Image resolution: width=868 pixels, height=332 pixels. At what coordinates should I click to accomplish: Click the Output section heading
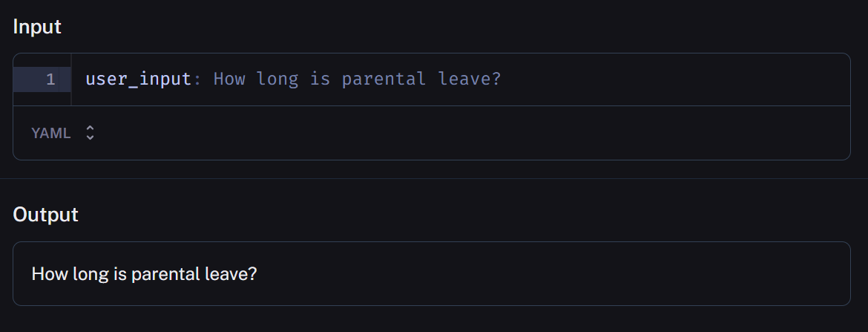point(45,215)
